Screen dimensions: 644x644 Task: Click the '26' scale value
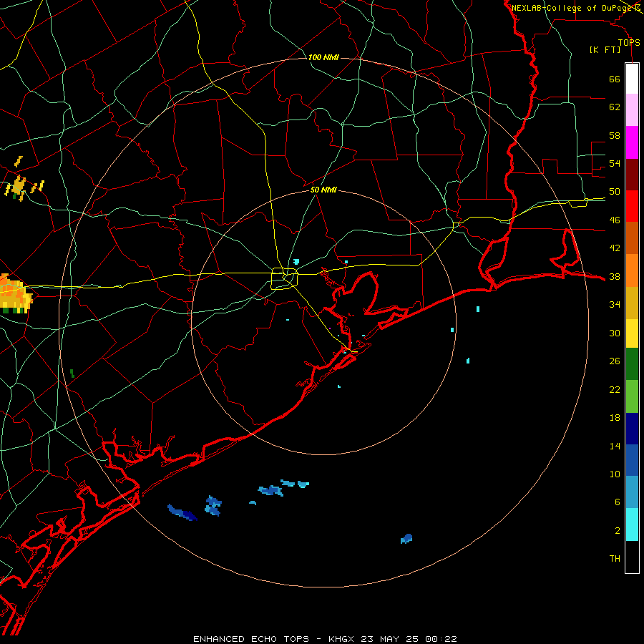click(x=615, y=361)
